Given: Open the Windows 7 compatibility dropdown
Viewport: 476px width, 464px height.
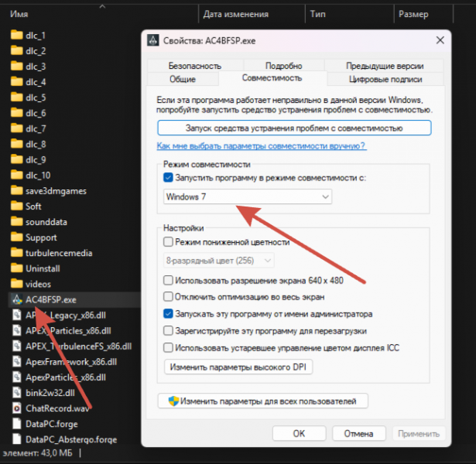Looking at the screenshot, I should tap(248, 197).
